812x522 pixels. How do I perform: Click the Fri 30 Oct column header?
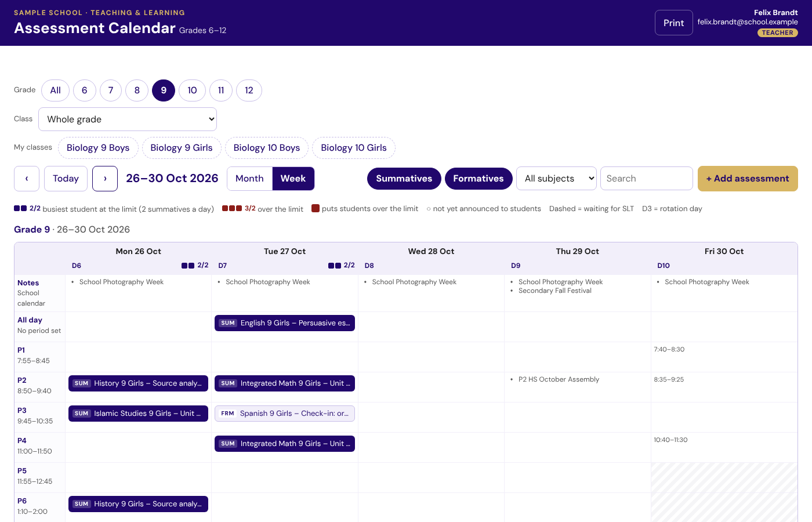[x=724, y=251]
